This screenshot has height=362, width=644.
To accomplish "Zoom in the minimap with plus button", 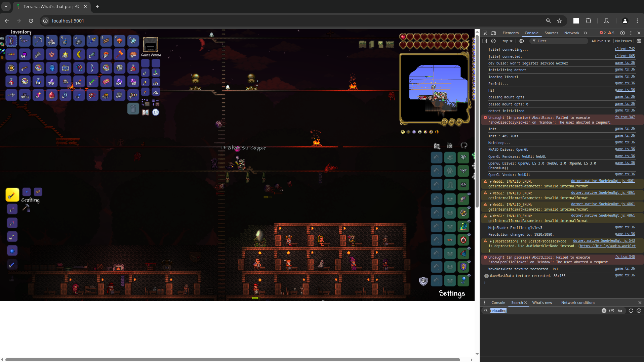I will pyautogui.click(x=459, y=122).
